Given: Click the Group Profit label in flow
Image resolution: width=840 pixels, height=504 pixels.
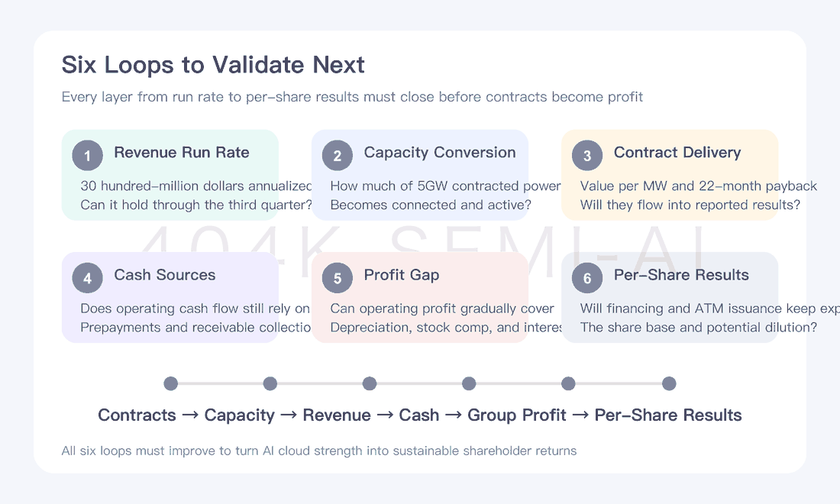Looking at the screenshot, I should pos(516,415).
